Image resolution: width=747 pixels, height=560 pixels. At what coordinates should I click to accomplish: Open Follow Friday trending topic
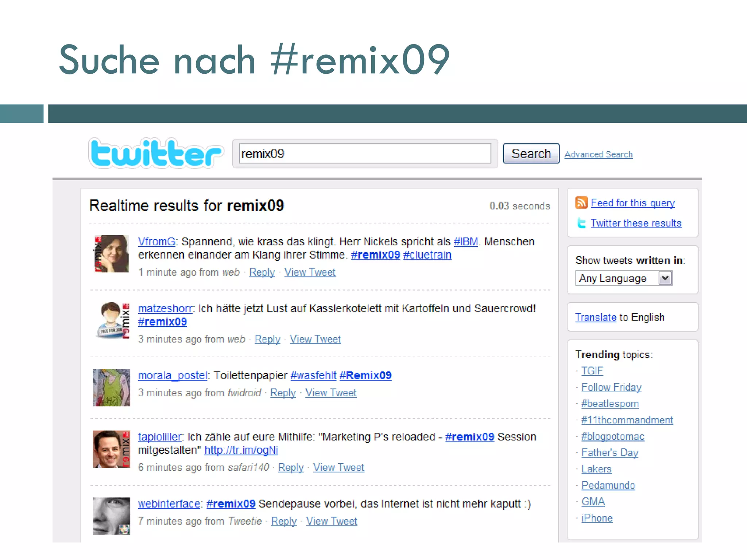tap(611, 387)
